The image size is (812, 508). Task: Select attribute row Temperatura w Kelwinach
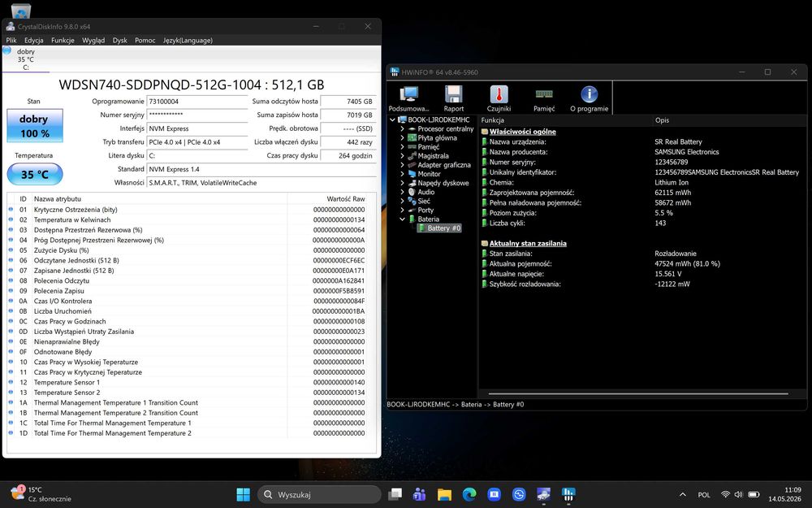tap(187, 219)
